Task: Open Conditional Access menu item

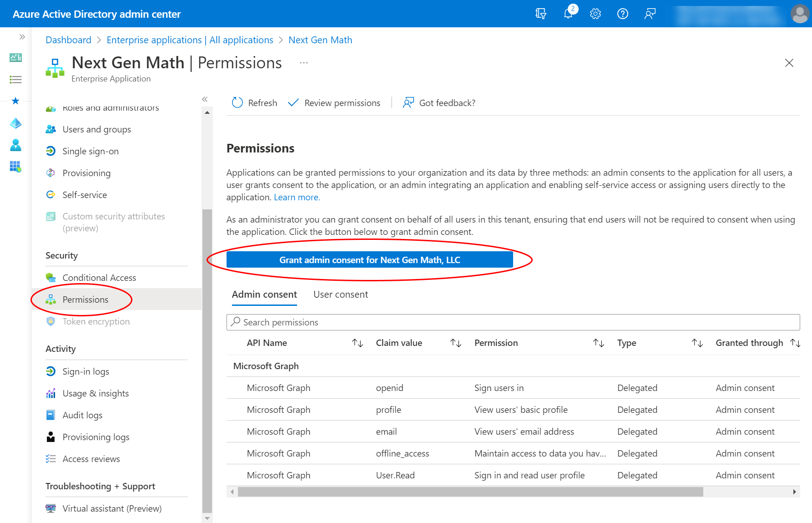Action: 117,278
